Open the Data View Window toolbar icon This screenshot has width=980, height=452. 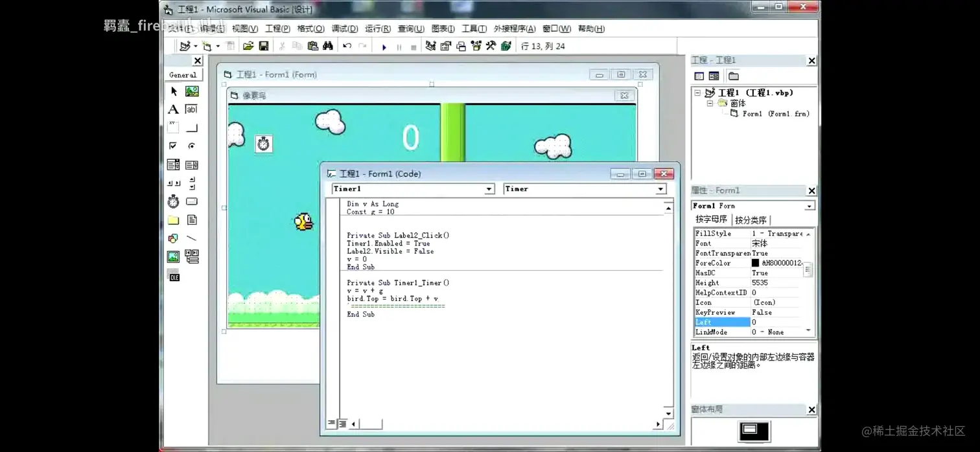(506, 47)
